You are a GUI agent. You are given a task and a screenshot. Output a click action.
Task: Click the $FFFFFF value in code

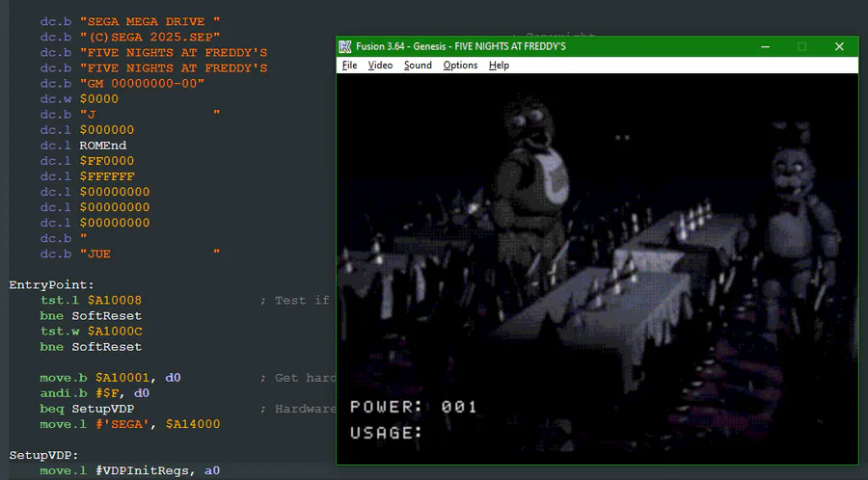107,176
